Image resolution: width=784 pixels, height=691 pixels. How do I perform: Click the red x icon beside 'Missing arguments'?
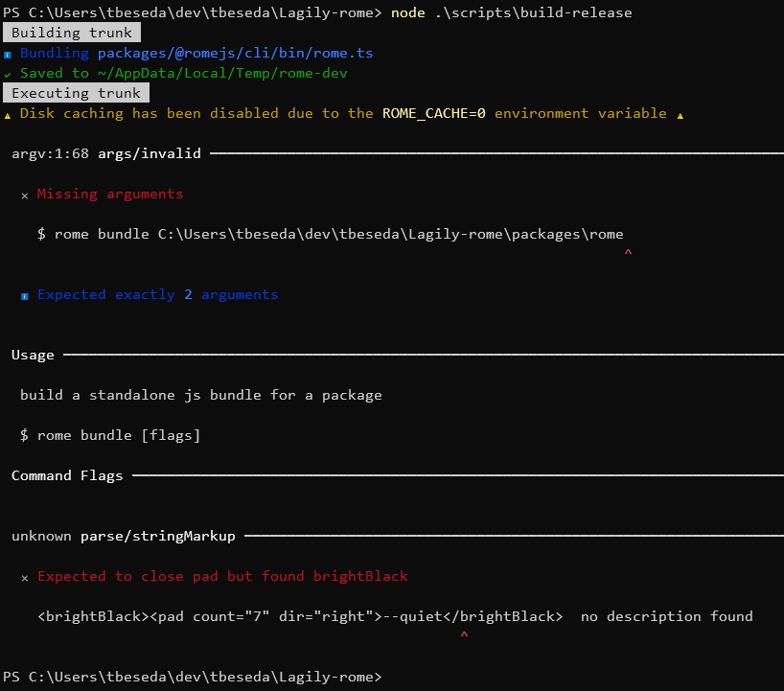click(x=25, y=196)
